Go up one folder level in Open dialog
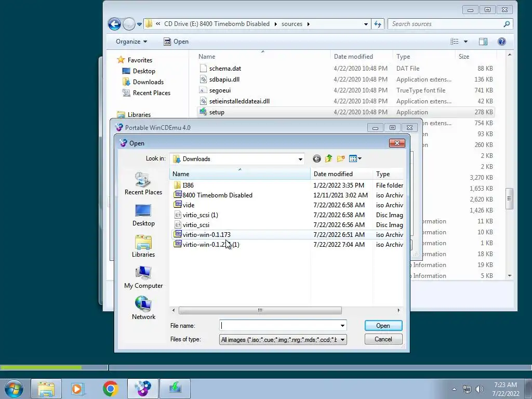The image size is (532, 399). pos(328,158)
